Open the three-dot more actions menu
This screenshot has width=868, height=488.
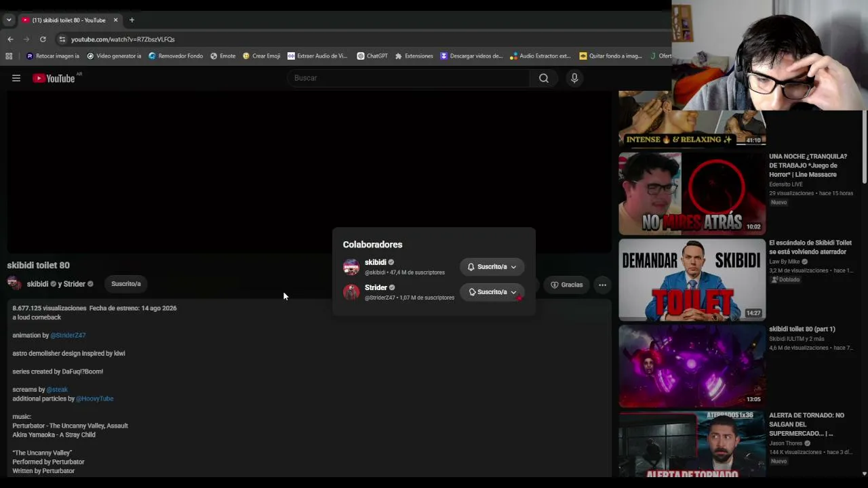602,285
